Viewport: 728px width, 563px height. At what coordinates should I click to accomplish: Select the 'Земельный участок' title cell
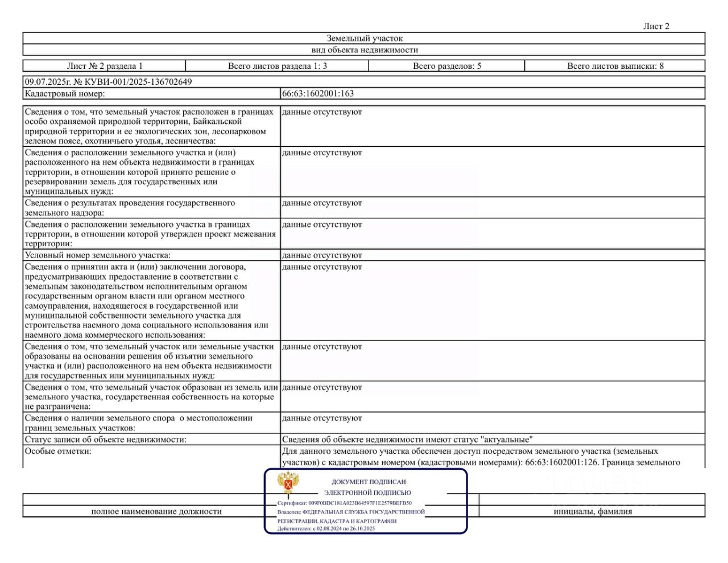pyautogui.click(x=364, y=39)
